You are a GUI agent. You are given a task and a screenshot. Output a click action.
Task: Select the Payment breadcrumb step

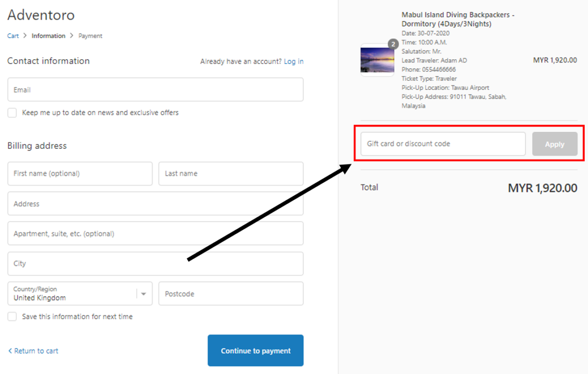(90, 36)
